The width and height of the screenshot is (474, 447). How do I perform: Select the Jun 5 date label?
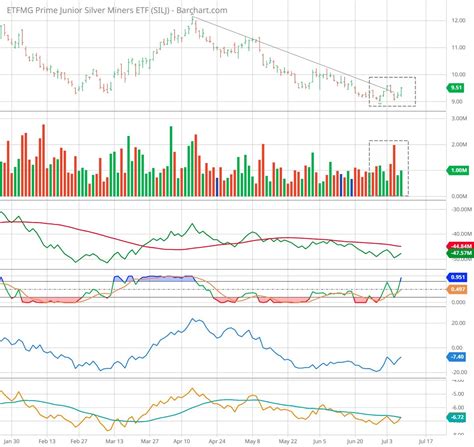tap(320, 441)
